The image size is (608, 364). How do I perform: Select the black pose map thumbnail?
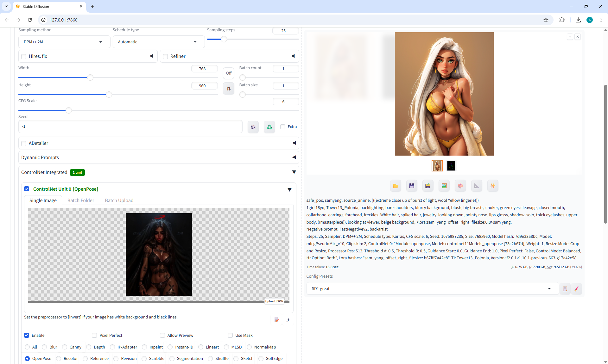[451, 166]
